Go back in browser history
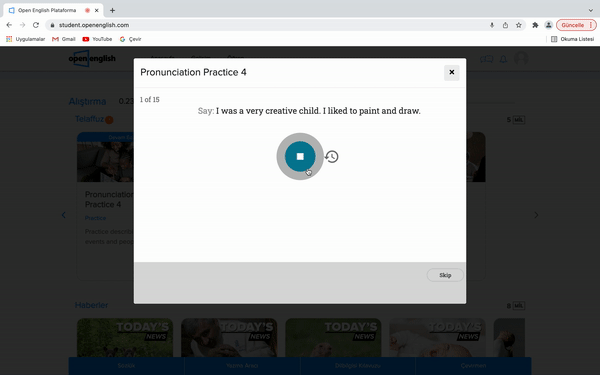 click(x=9, y=25)
